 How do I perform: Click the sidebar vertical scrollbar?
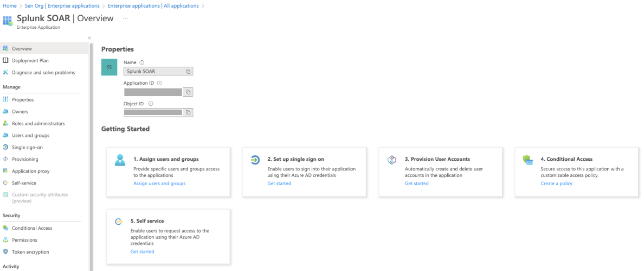pos(91,152)
